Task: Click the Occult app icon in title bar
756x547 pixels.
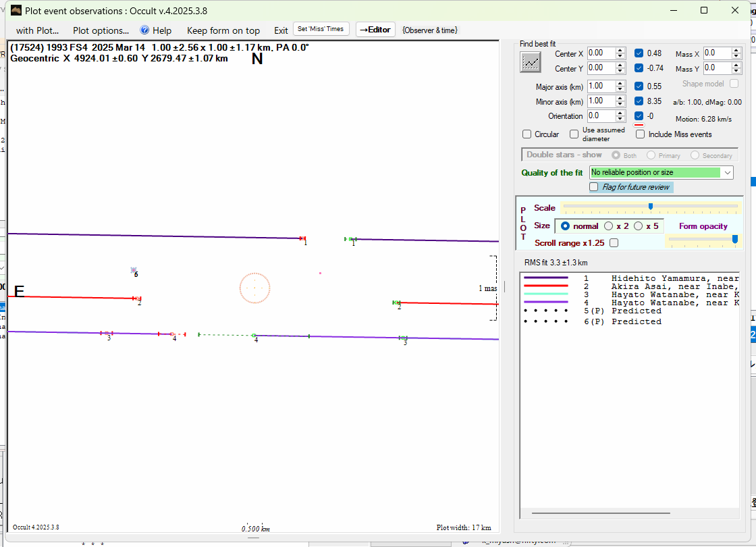Action: [16, 10]
